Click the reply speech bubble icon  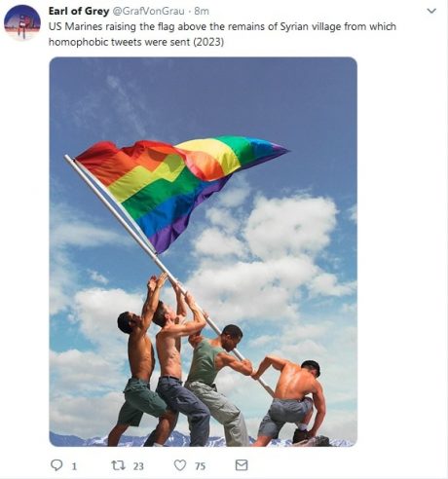coord(56,465)
